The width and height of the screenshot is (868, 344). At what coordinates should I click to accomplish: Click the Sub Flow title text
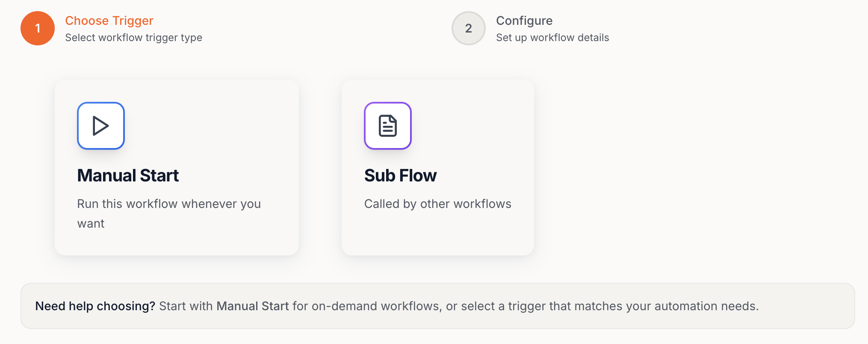[400, 175]
